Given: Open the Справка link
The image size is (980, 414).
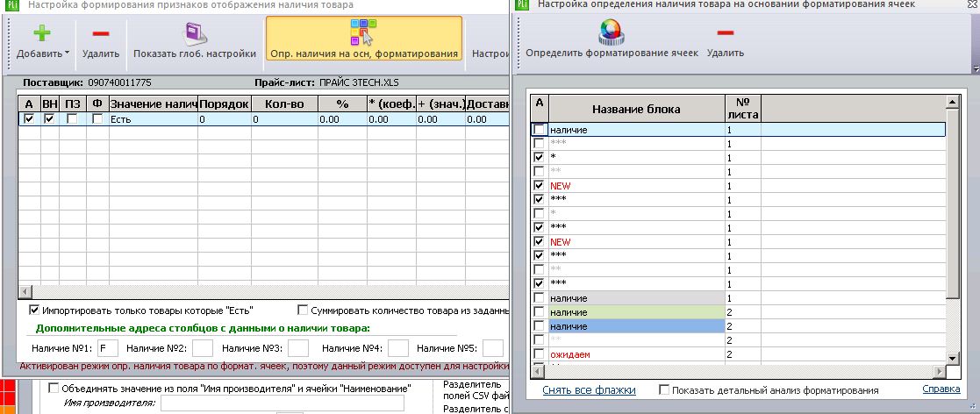Looking at the screenshot, I should 941,389.
